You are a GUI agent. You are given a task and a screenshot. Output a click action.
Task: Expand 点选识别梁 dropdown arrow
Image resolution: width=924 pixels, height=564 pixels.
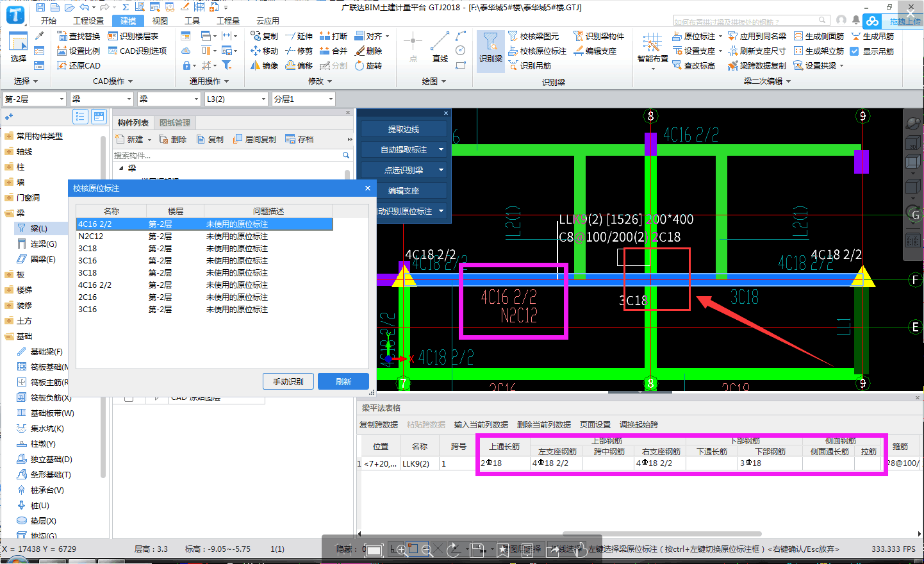pos(441,170)
